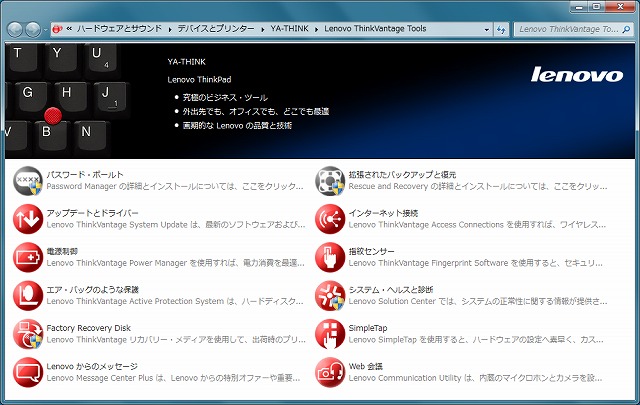
Task: Open the SimpleTap icon
Action: pos(330,334)
